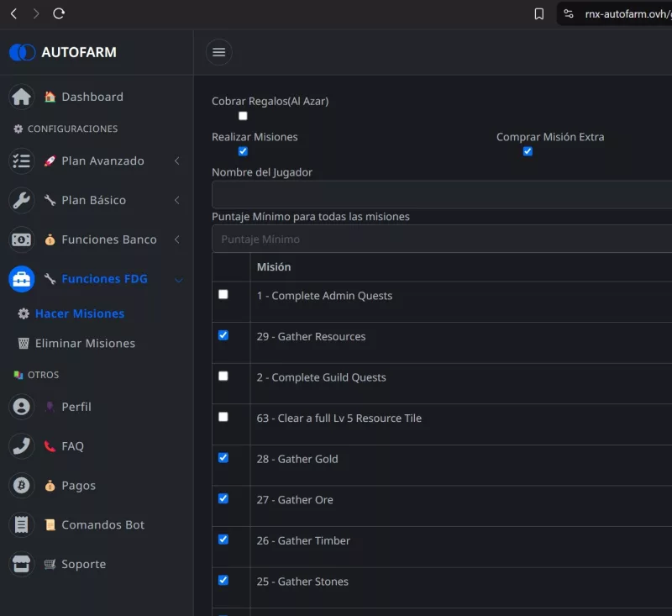Image resolution: width=672 pixels, height=616 pixels.
Task: Click the trash icon beside Eliminar Misiones
Action: click(24, 344)
